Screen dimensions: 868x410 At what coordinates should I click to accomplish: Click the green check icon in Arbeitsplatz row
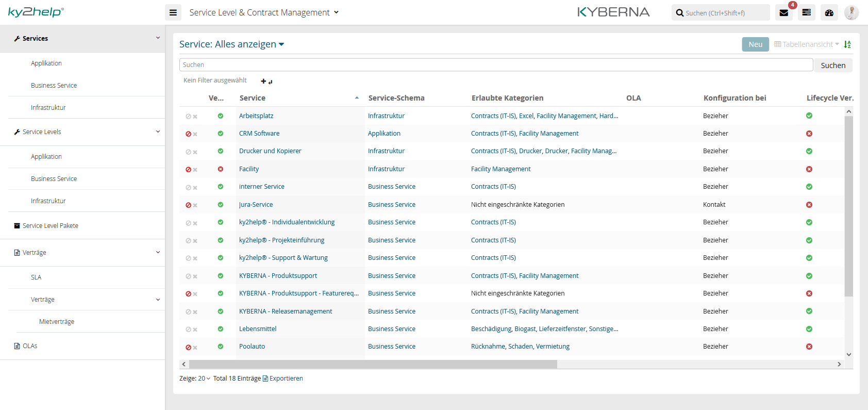click(x=221, y=116)
